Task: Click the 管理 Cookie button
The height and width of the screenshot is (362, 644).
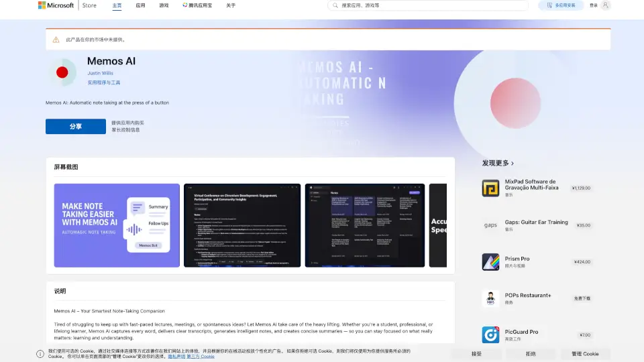Action: tap(585, 353)
